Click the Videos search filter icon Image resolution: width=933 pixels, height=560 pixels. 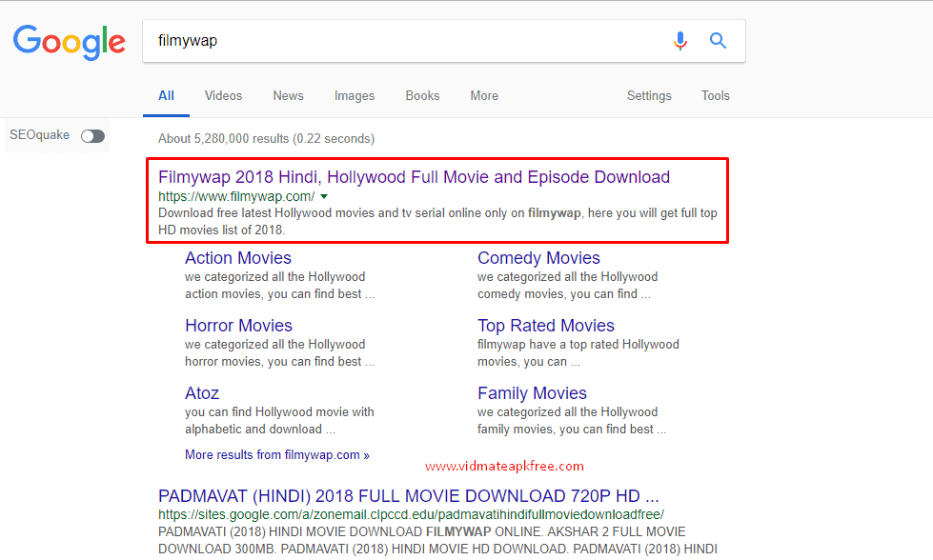click(x=223, y=95)
